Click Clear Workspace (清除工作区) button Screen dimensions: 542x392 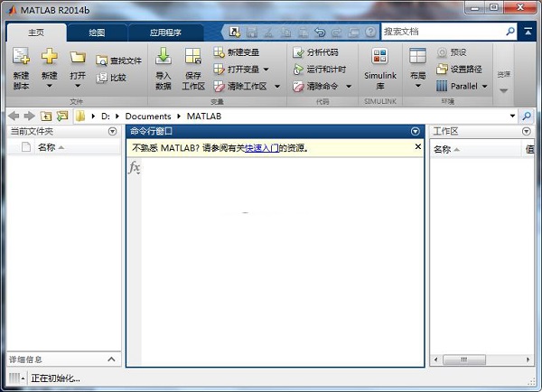[240, 86]
